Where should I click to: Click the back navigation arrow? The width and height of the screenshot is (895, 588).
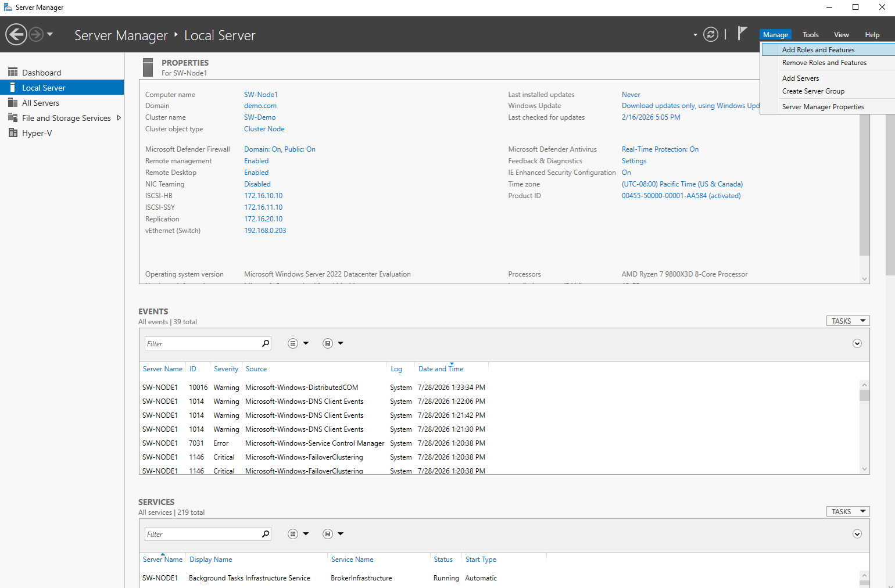click(16, 34)
